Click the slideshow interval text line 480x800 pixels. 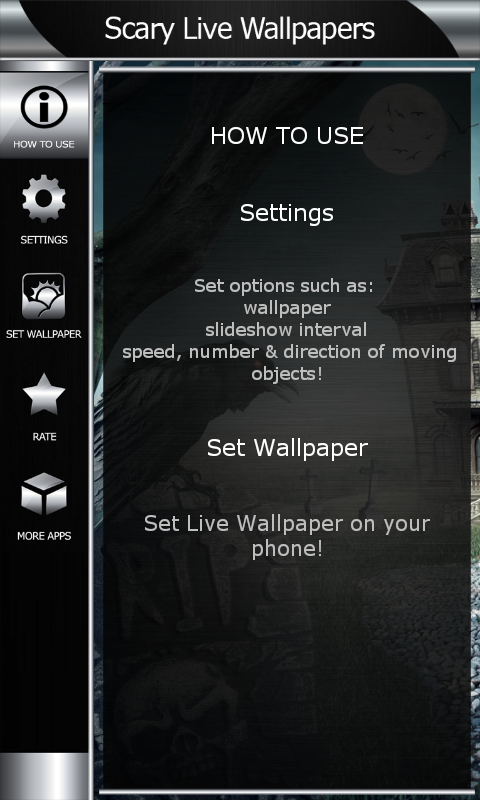point(286,330)
